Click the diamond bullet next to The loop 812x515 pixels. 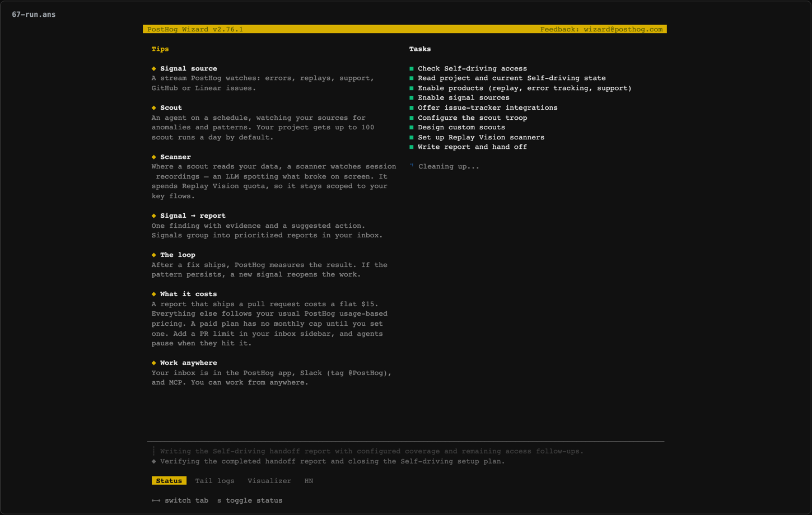[x=154, y=255]
